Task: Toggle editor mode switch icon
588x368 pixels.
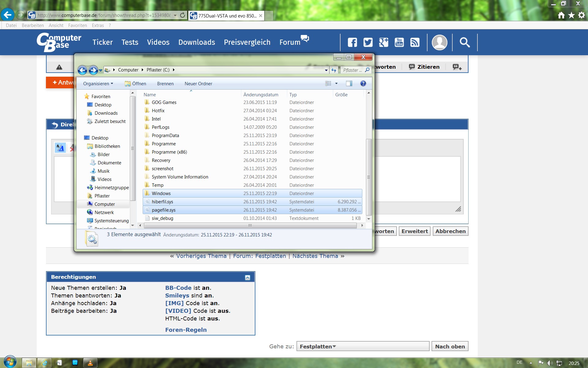Action: [60, 148]
